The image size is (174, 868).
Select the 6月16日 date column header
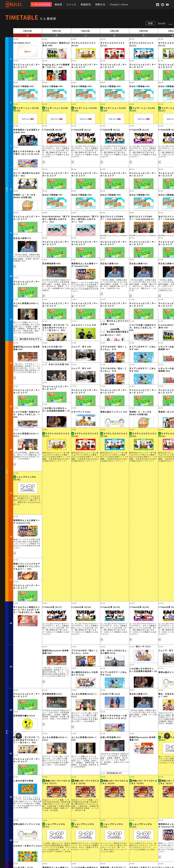(27, 31)
